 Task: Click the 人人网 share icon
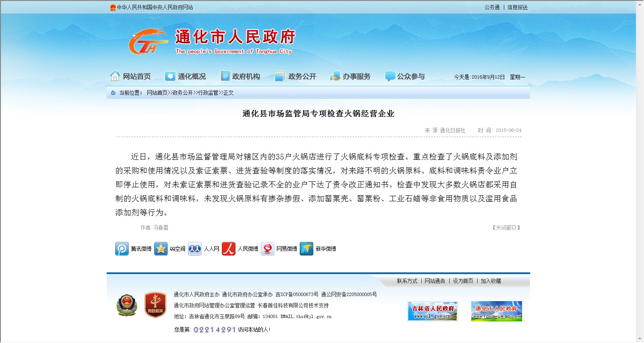pos(195,249)
